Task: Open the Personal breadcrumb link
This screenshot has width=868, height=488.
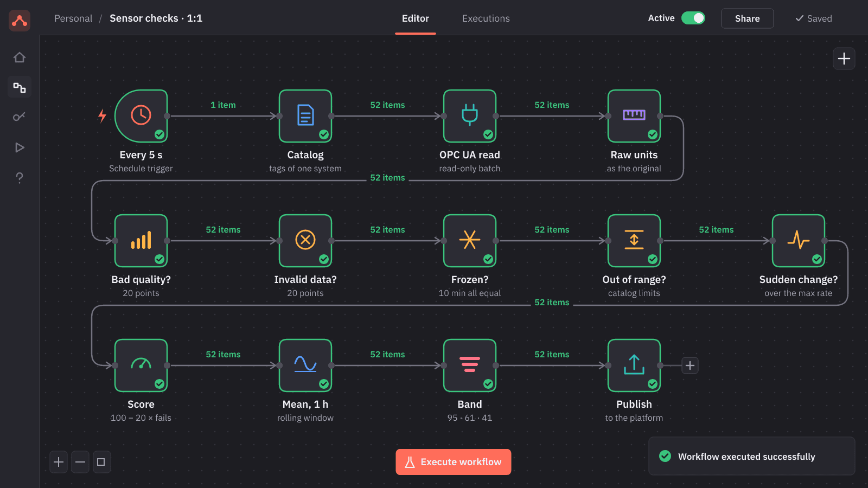Action: 73,18
